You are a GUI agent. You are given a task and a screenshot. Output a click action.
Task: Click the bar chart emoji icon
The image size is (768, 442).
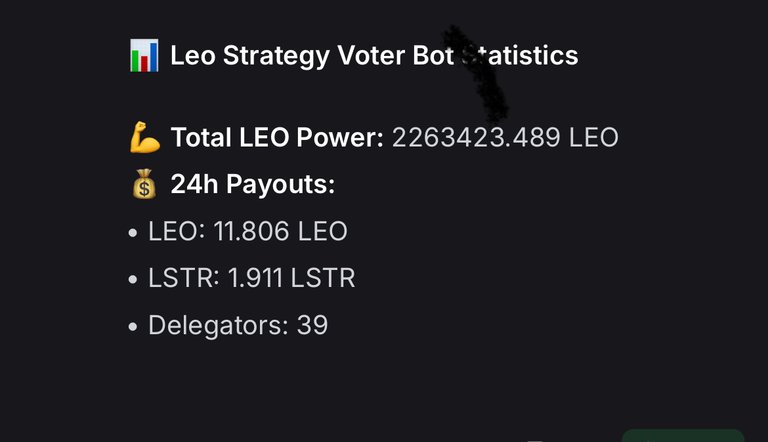point(144,55)
